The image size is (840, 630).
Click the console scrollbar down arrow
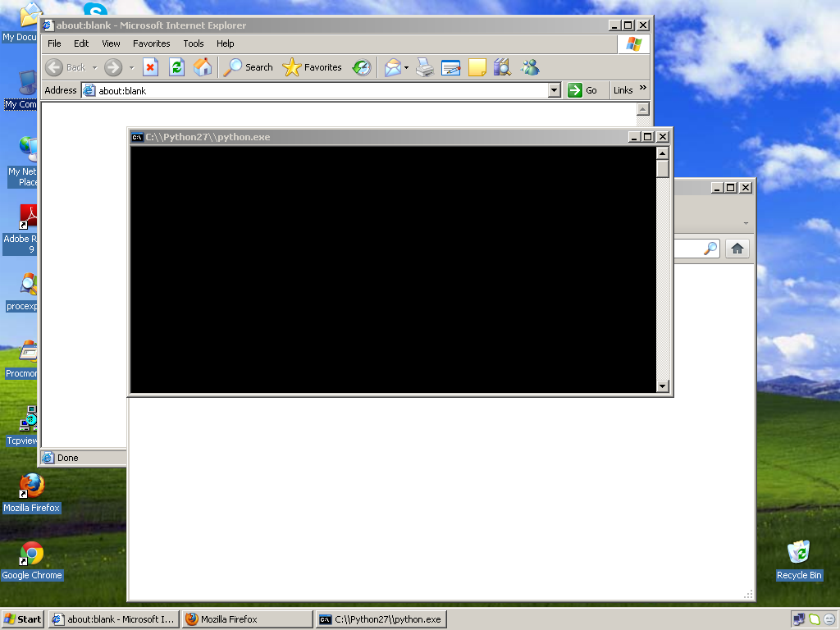point(663,386)
